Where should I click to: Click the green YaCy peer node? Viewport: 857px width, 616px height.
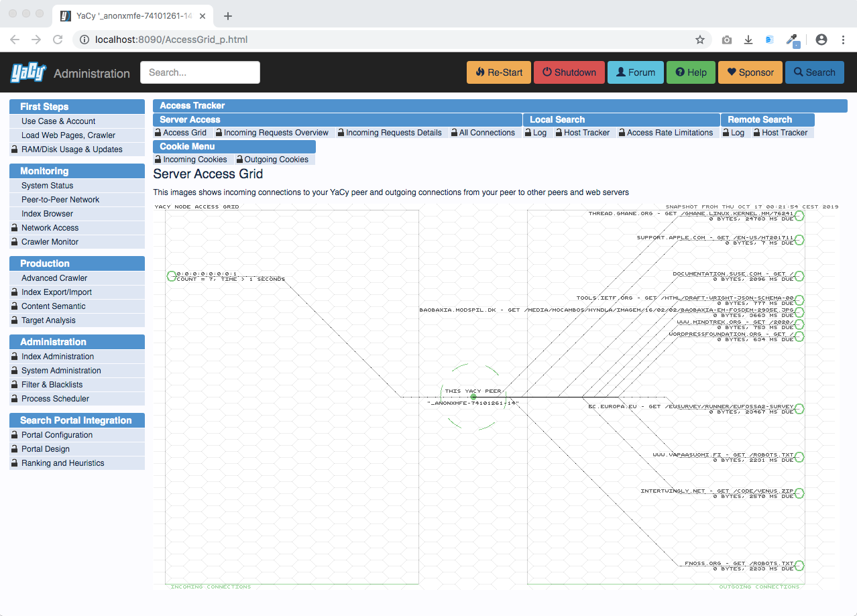473,397
